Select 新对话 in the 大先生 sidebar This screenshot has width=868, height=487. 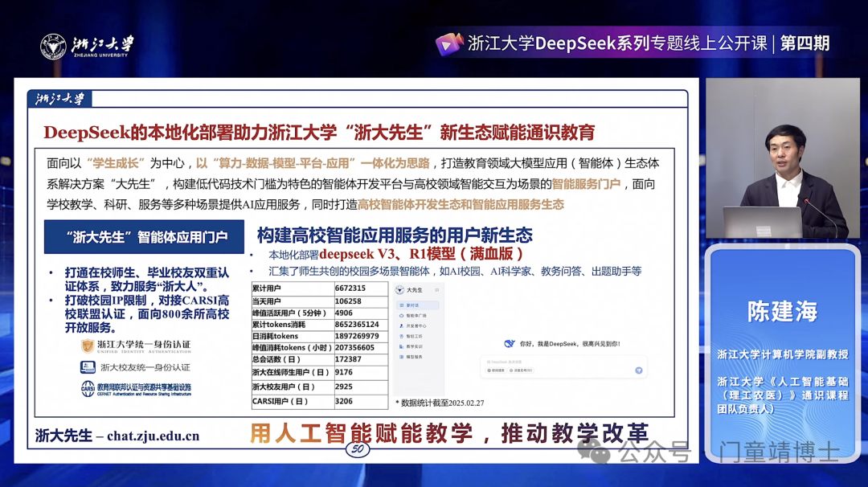click(418, 305)
